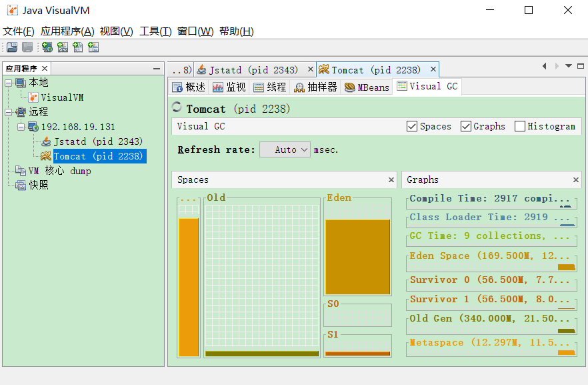Switch to the 抽样器 tab
Viewport: 588px width, 385px height.
[315, 87]
